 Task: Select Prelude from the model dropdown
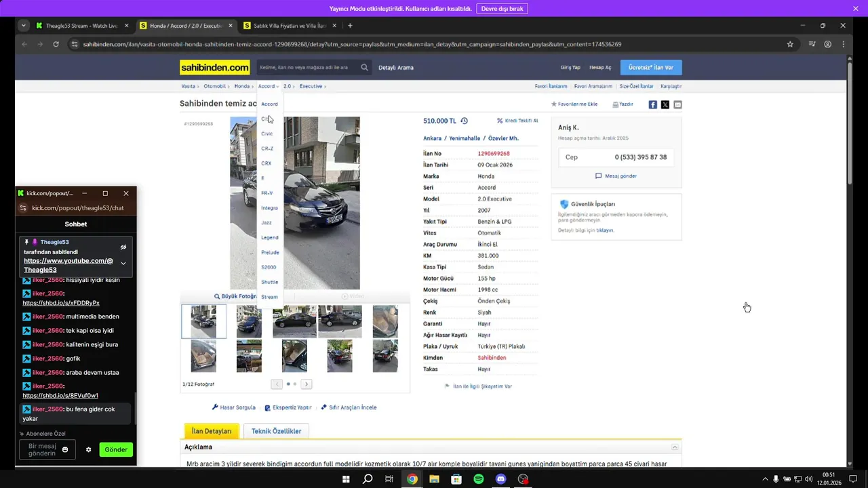pos(270,252)
